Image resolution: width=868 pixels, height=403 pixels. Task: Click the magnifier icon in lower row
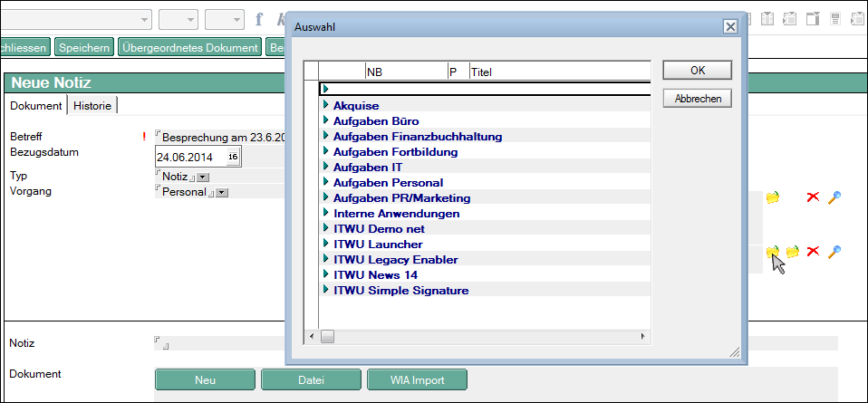(834, 251)
